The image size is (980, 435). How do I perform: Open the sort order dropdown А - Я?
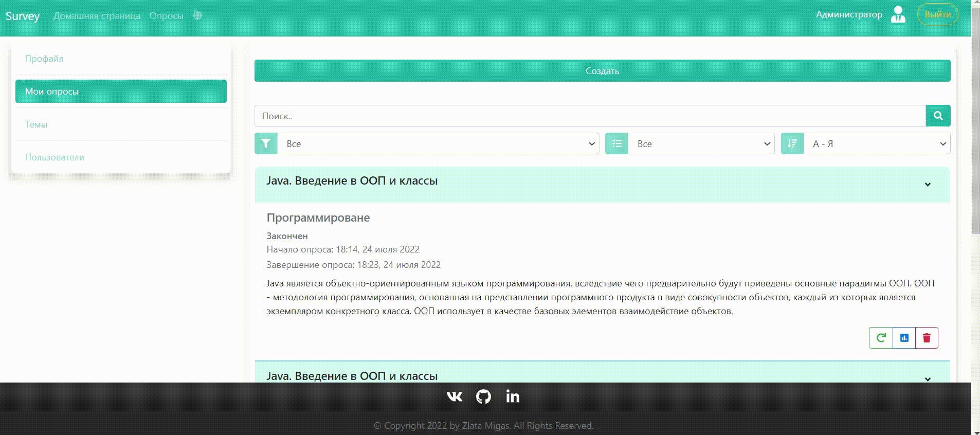pyautogui.click(x=877, y=144)
